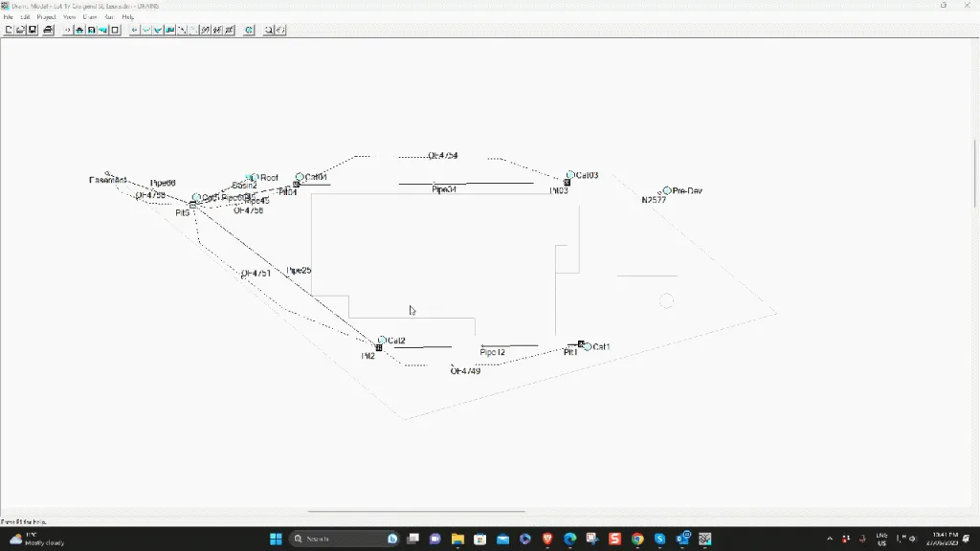
Task: Launch Google Chrome from the taskbar
Action: (x=637, y=539)
